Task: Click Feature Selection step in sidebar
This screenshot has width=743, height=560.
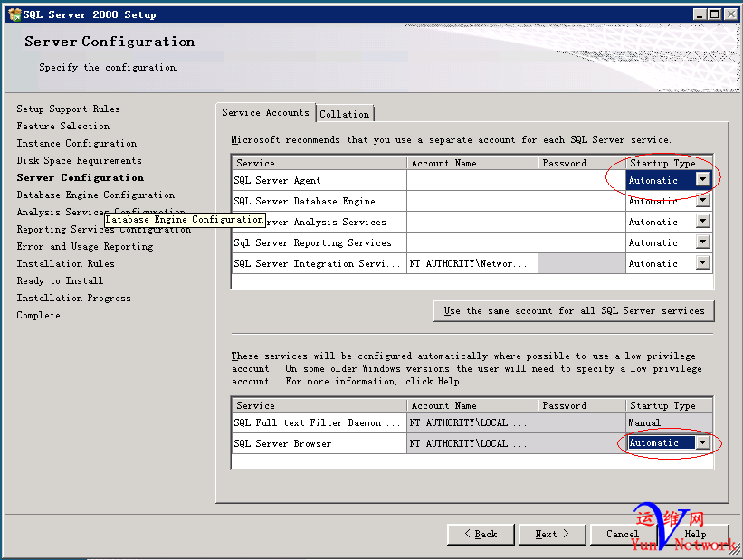Action: click(63, 126)
